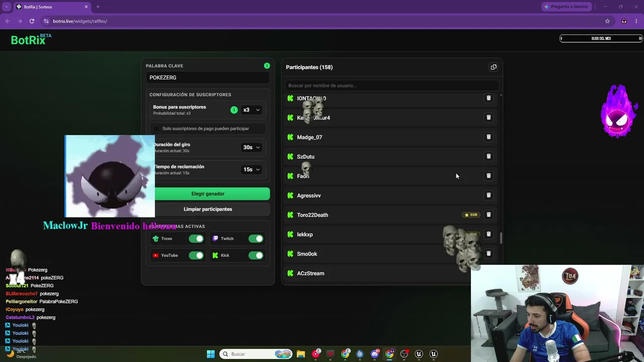Remove Toro22Death with the trash icon

489,215
